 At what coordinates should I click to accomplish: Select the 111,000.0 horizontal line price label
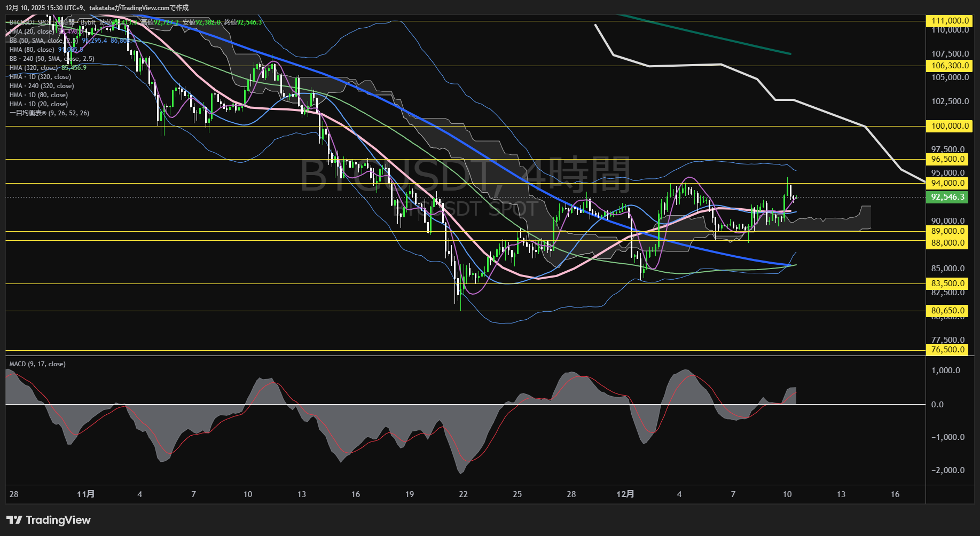click(948, 21)
